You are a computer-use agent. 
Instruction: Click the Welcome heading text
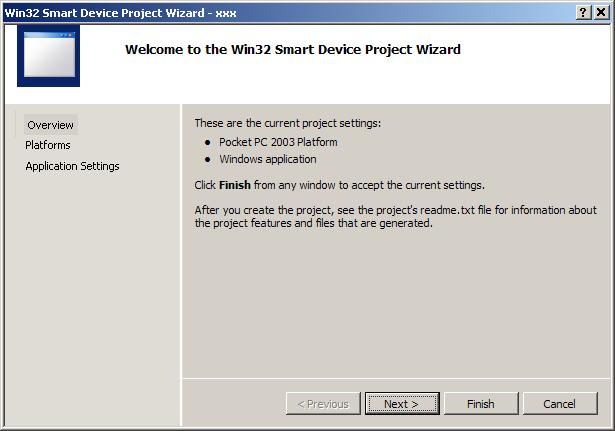coord(292,49)
